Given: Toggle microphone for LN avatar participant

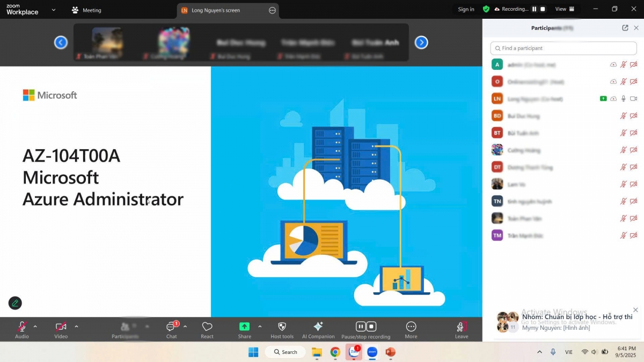Looking at the screenshot, I should pos(624,99).
